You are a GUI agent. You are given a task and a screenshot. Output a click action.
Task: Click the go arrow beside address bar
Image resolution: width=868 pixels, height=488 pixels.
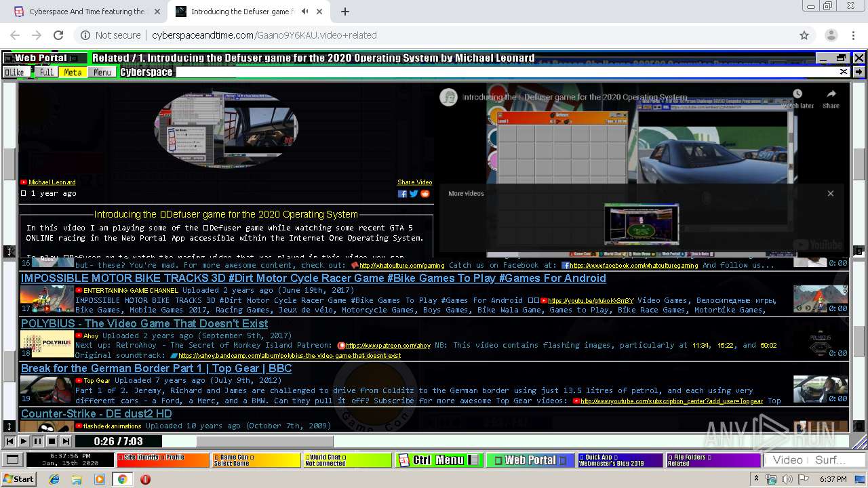[859, 72]
